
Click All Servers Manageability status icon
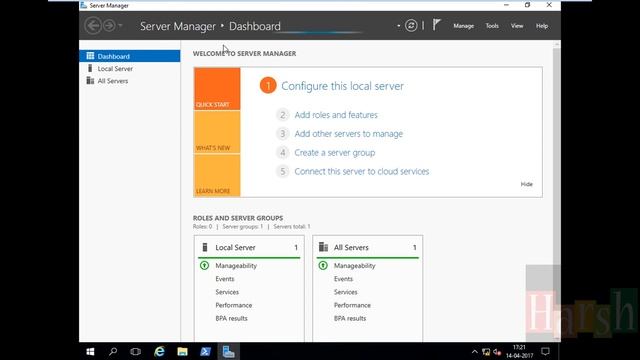(x=323, y=266)
